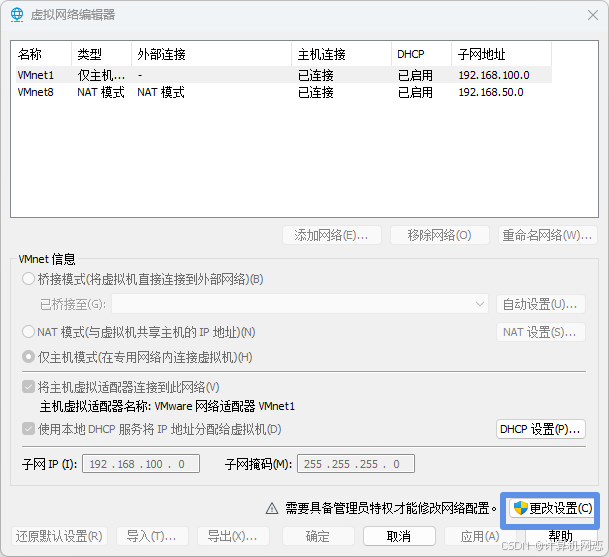Close the 虚拟网络编辑器 dialog
The image size is (609, 557).
(x=593, y=15)
